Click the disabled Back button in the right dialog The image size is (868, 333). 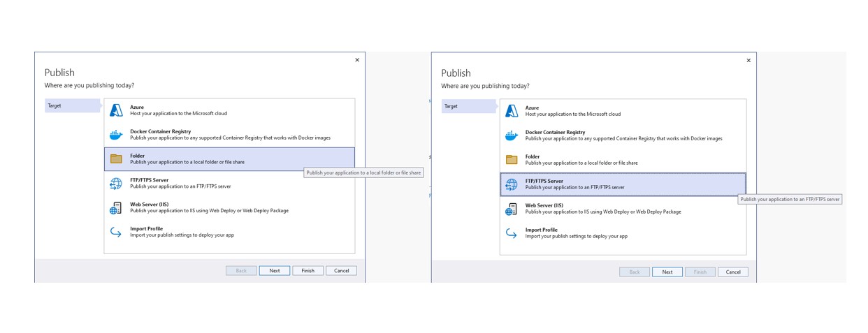(x=635, y=272)
